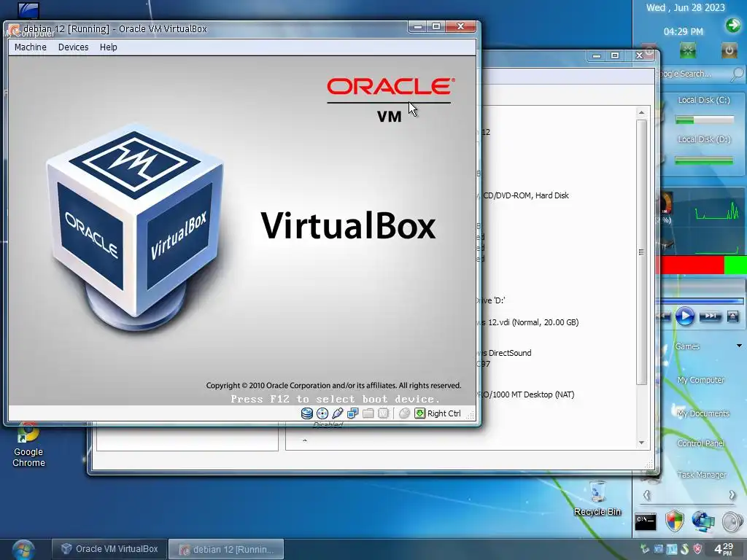Click the hard disk activity indicator icon
This screenshot has height=560, width=747.
coord(307,413)
